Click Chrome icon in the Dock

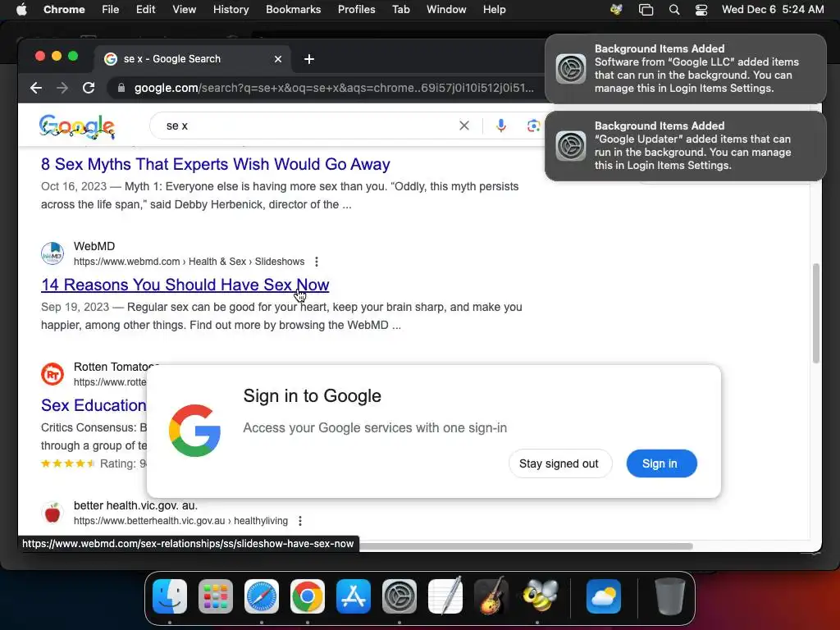[x=308, y=596]
